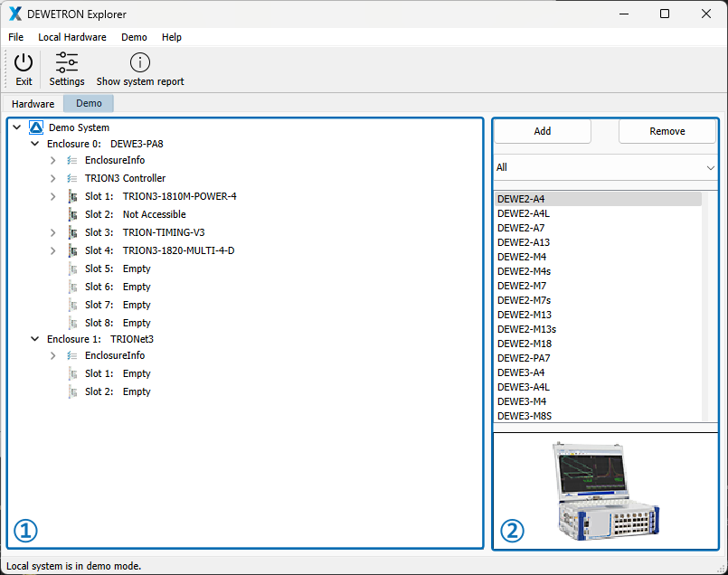The image size is (728, 575).
Task: Select DEWE2-M18 in the list
Action: (598, 344)
